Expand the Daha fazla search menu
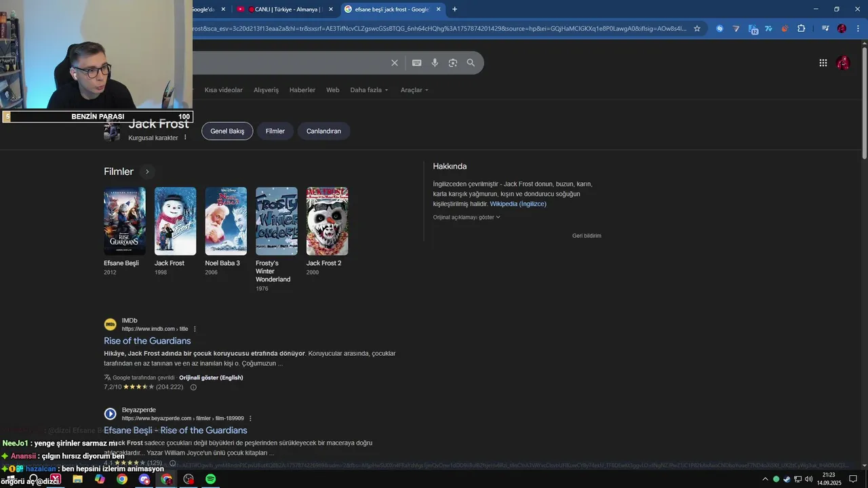868x488 pixels. click(369, 90)
